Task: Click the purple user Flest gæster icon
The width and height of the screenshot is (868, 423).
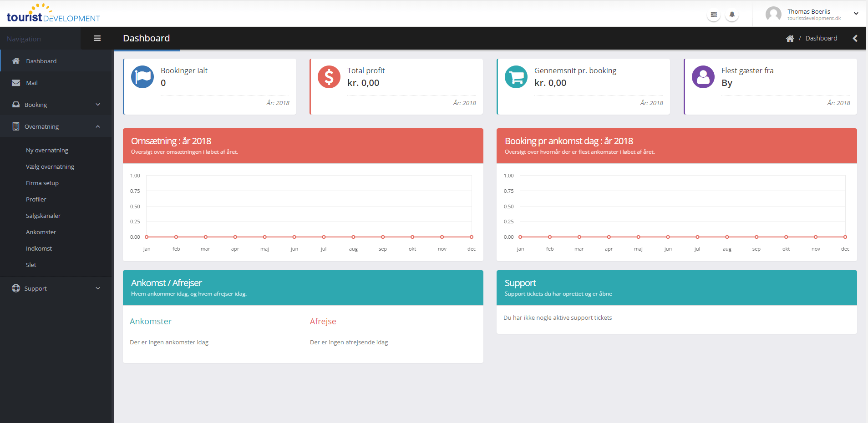Action: pos(703,77)
